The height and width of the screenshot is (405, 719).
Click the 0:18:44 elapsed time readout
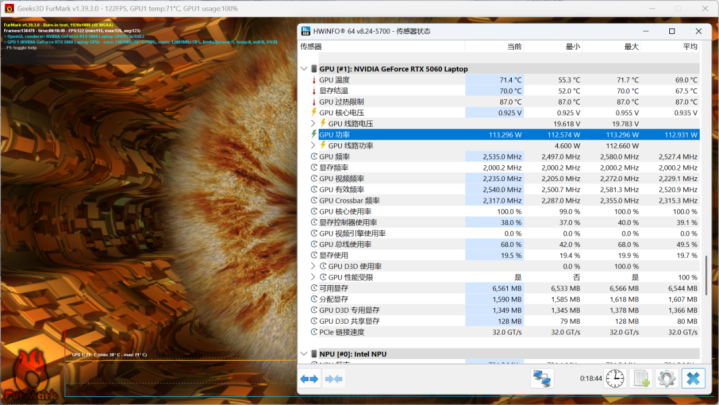coord(591,378)
